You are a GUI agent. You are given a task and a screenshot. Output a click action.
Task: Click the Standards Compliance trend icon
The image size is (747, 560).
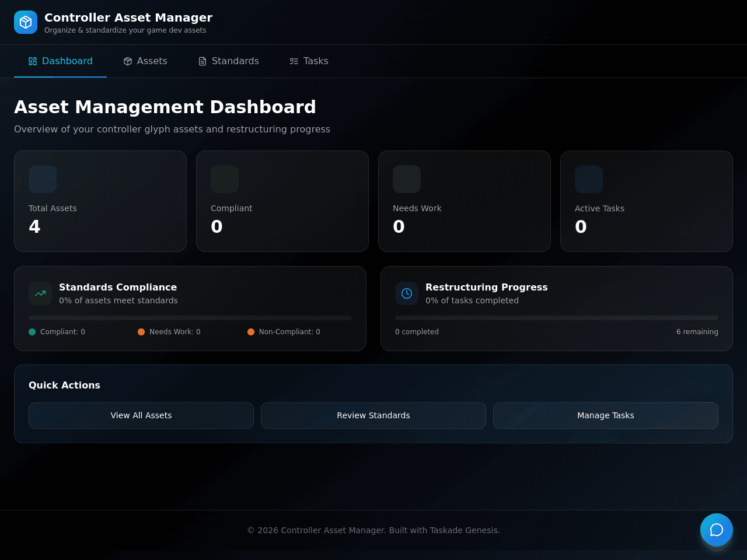[x=40, y=293]
